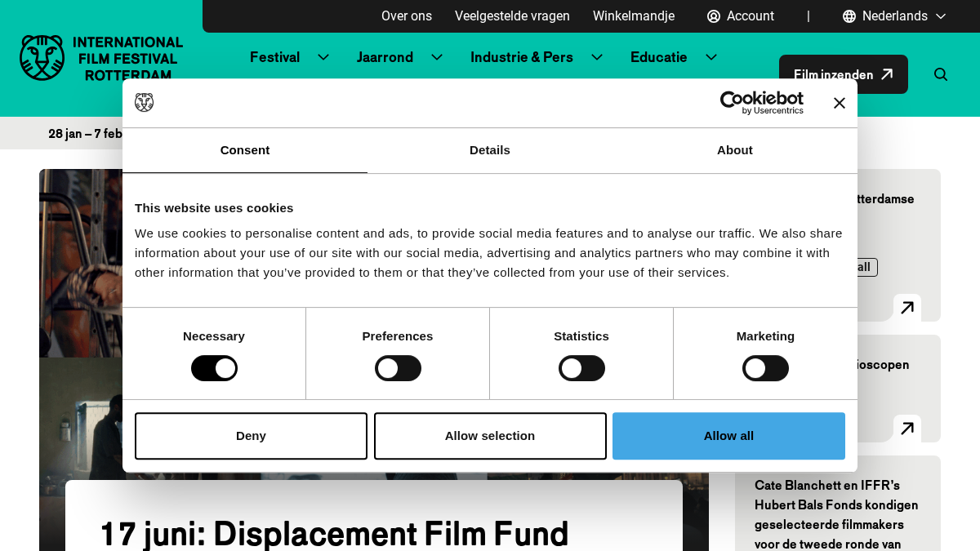
Task: Click the IFFR tiger logo in the header
Action: click(42, 57)
